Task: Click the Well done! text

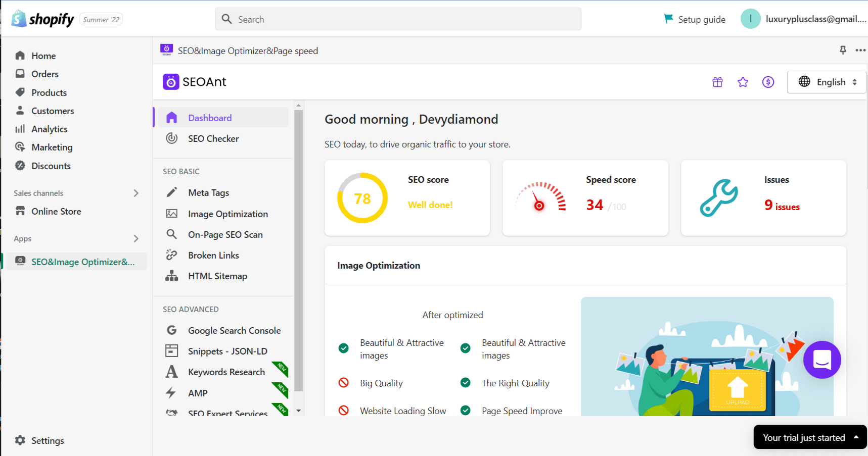Action: [430, 205]
